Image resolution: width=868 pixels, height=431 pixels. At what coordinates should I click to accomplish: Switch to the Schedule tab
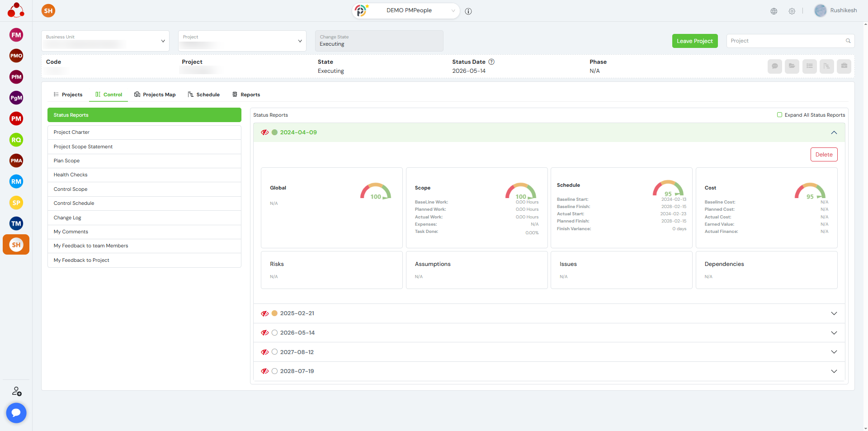click(x=204, y=95)
